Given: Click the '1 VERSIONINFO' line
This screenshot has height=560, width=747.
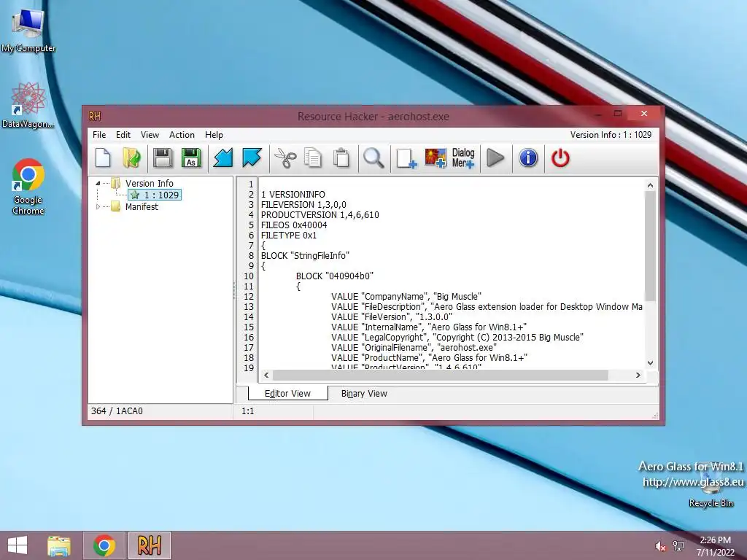Looking at the screenshot, I should [293, 194].
